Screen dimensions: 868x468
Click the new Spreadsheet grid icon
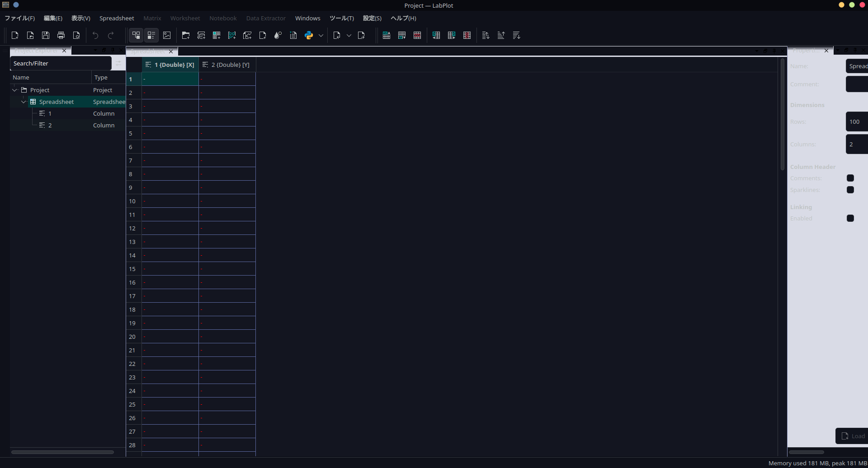[217, 35]
